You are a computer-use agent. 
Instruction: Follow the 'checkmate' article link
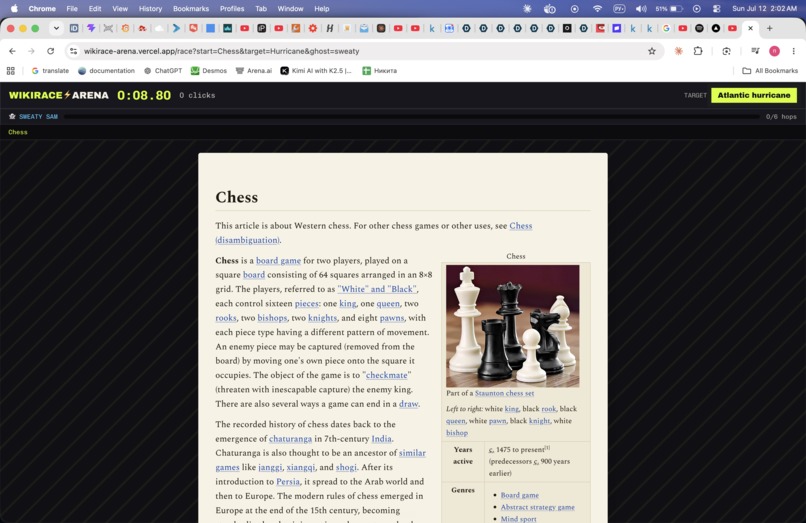(387, 375)
